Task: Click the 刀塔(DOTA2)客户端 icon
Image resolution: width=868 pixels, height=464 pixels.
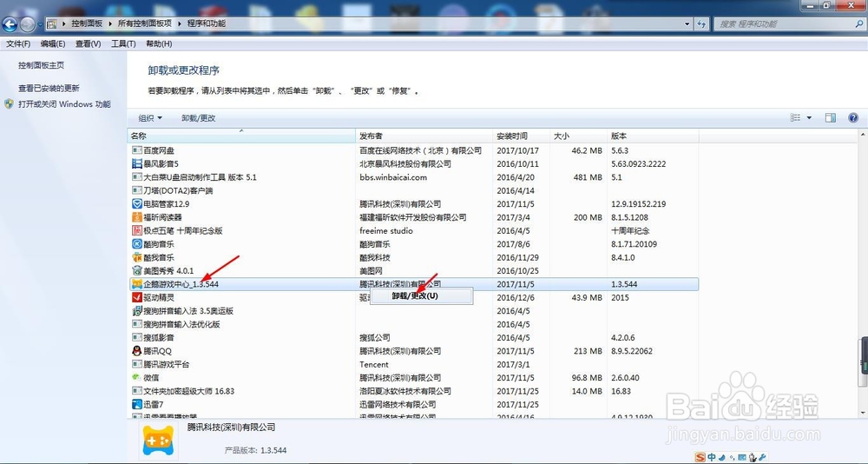Action: tap(137, 190)
